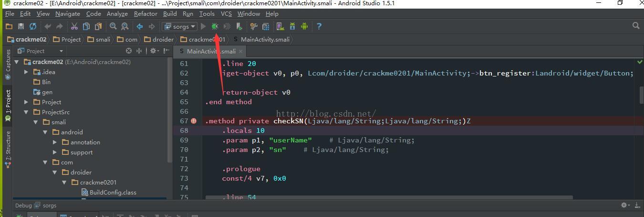Navigate Forward with grey arrow
This screenshot has width=644, height=217.
pos(152,26)
